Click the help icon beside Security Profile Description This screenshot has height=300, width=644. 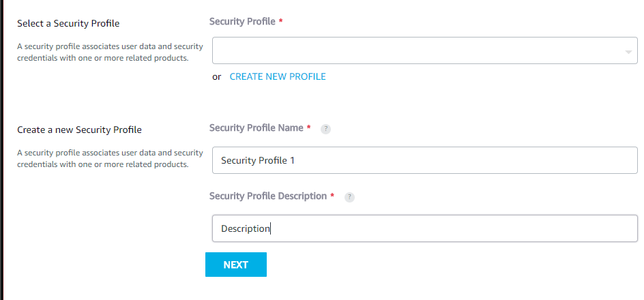click(349, 197)
